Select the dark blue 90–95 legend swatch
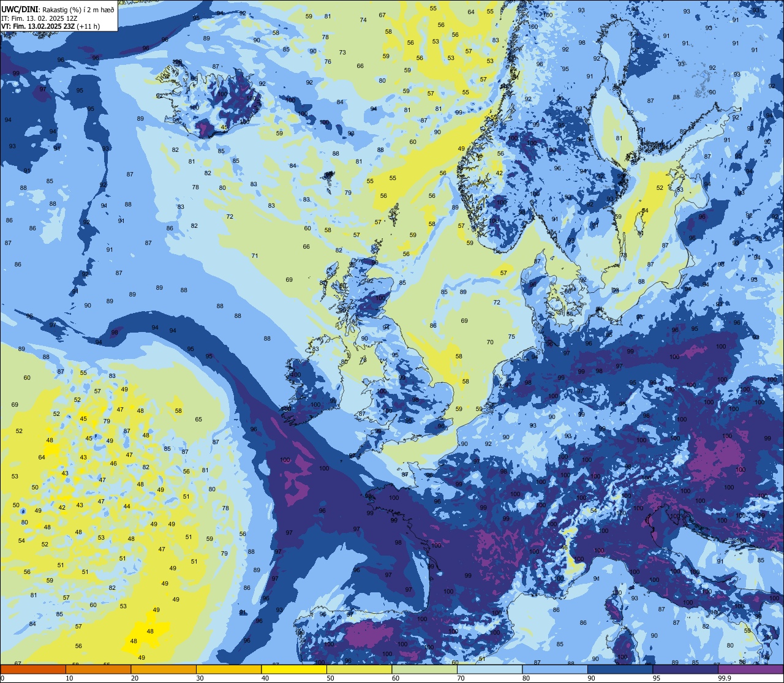The width and height of the screenshot is (784, 683). (x=620, y=670)
